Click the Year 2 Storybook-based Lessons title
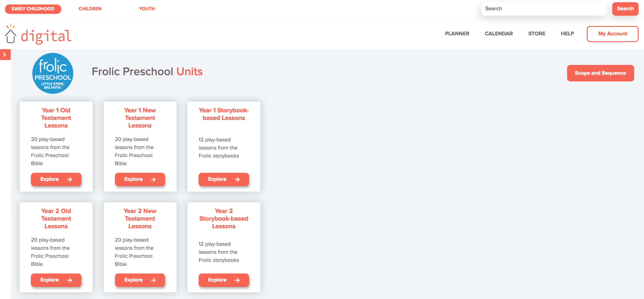 click(224, 218)
